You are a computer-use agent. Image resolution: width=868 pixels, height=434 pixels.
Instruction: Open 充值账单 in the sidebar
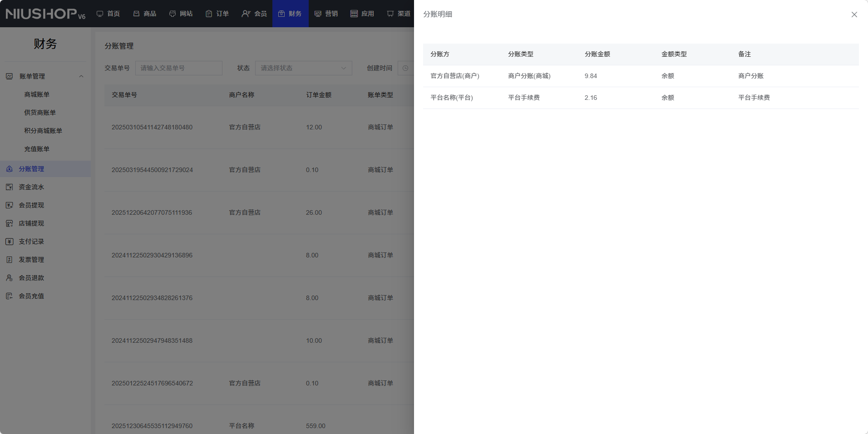pos(37,149)
